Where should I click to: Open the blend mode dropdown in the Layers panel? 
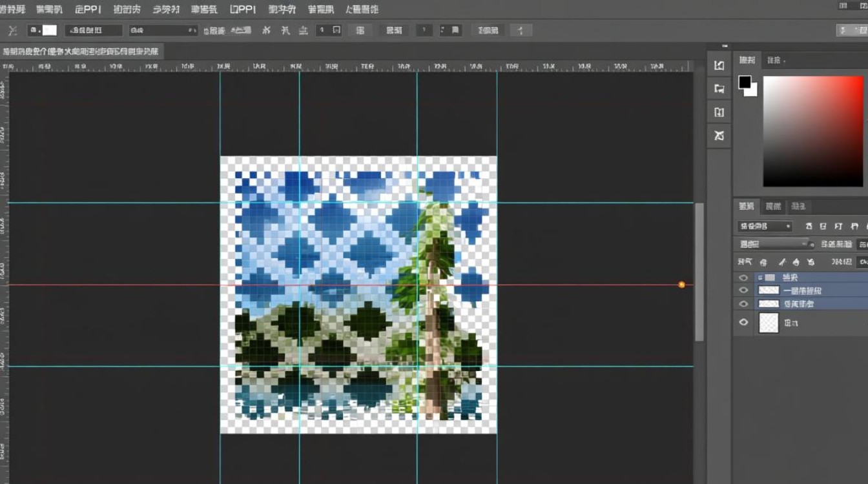point(773,244)
